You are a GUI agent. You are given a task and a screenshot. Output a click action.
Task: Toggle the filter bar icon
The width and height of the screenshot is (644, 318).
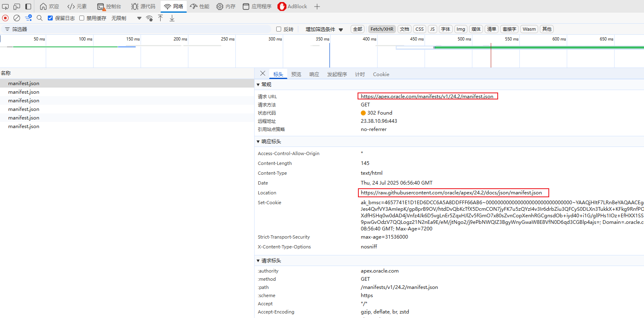[x=28, y=18]
